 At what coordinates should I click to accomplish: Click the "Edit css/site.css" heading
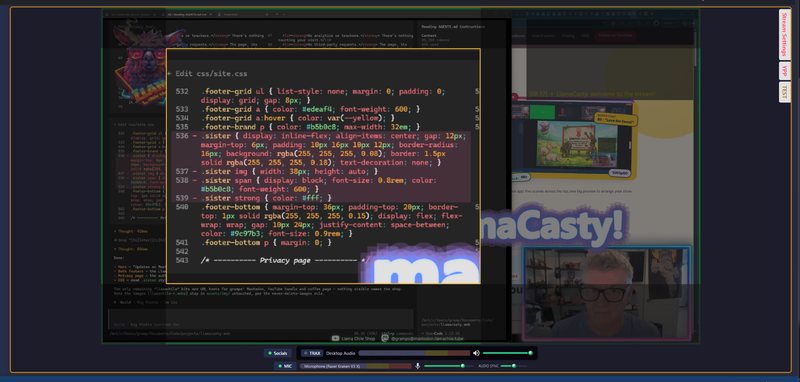211,73
